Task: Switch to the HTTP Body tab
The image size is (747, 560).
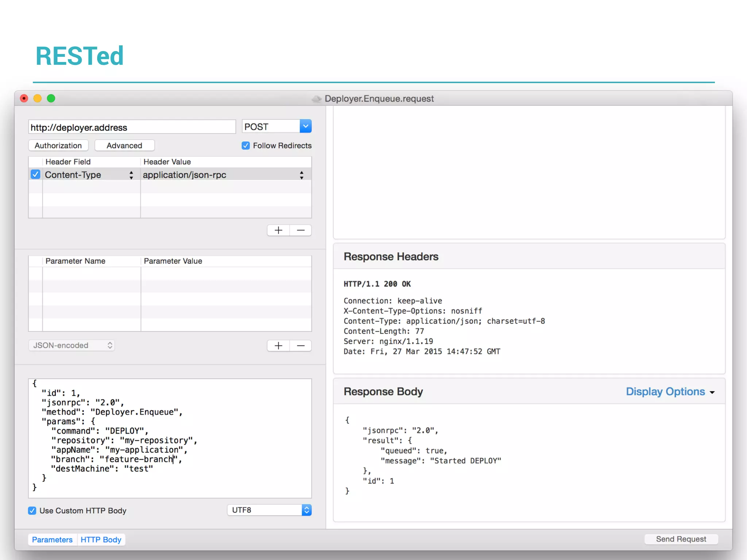Action: [x=101, y=540]
